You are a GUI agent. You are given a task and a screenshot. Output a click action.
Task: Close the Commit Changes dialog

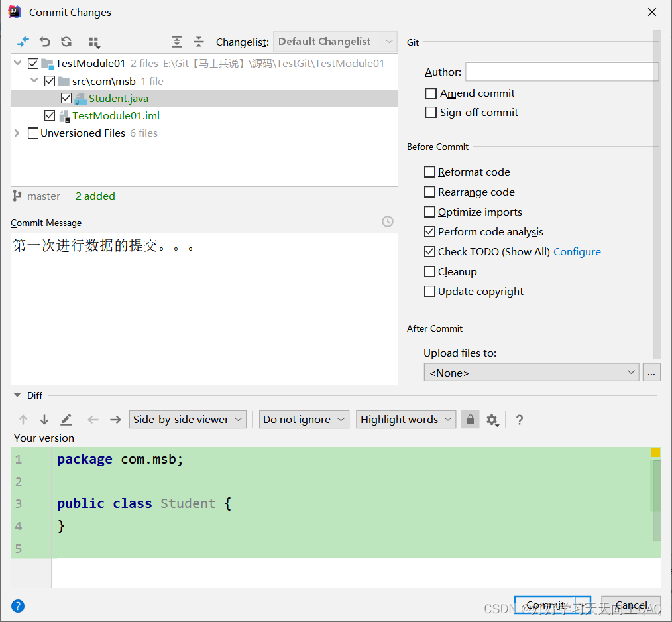(x=652, y=12)
